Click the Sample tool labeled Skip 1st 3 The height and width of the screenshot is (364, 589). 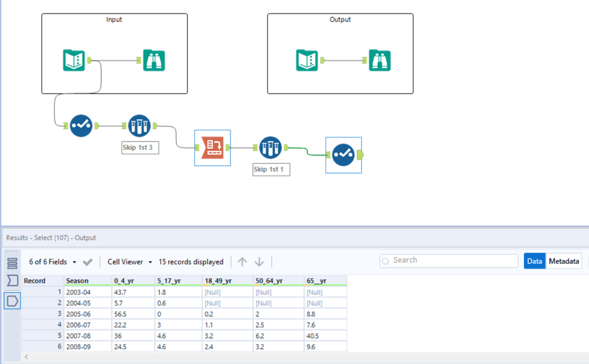[x=139, y=125]
